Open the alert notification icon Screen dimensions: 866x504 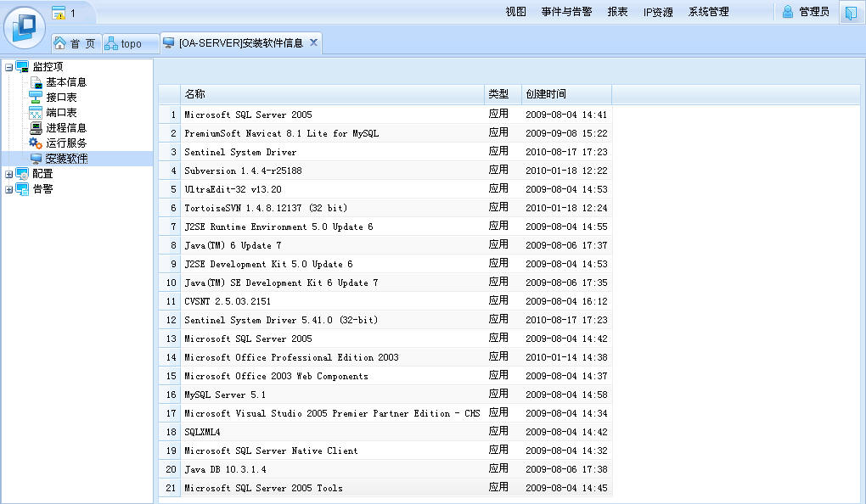(58, 13)
